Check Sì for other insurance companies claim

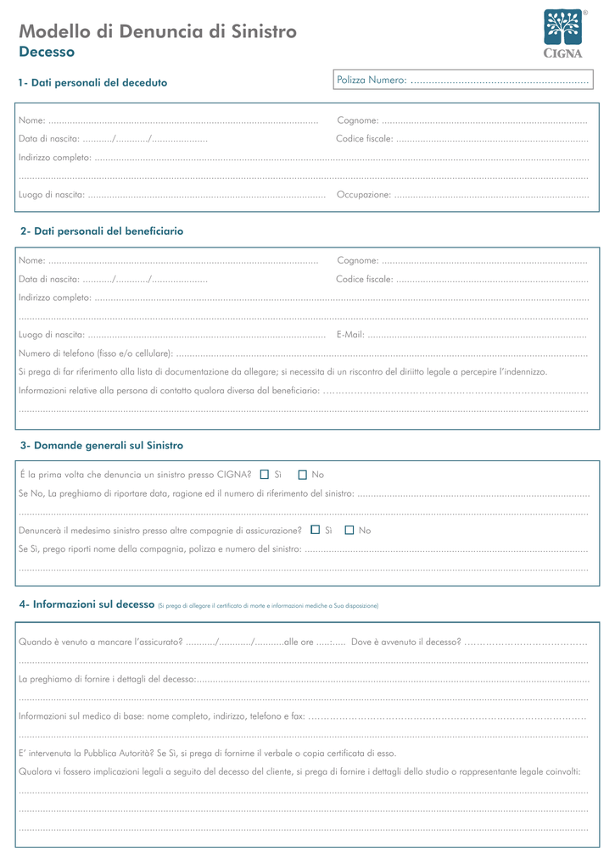click(316, 530)
